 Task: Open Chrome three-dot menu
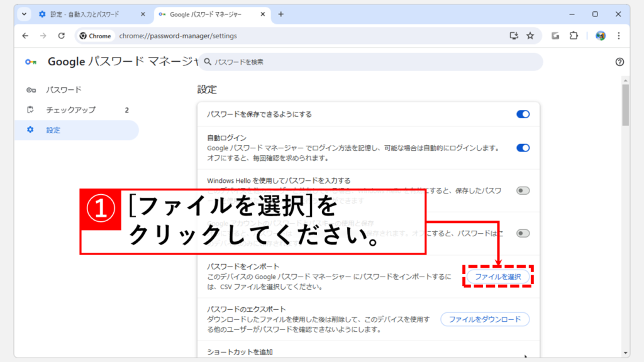pos(619,36)
